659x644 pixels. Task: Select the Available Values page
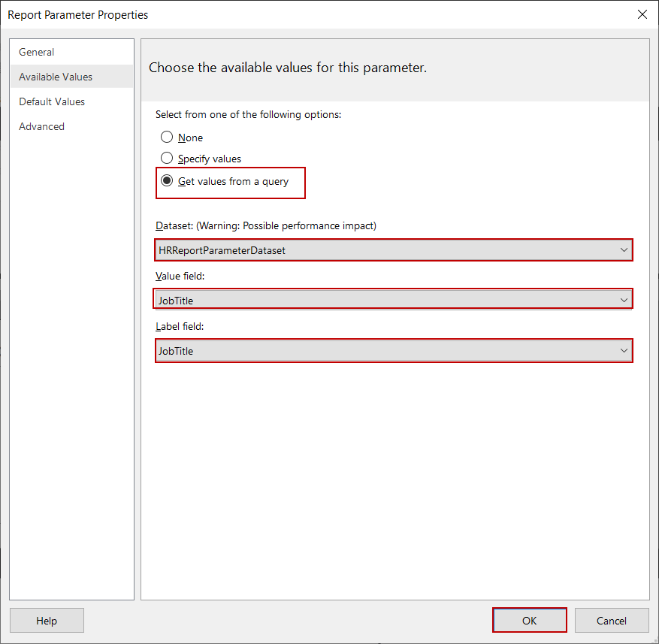coord(56,77)
